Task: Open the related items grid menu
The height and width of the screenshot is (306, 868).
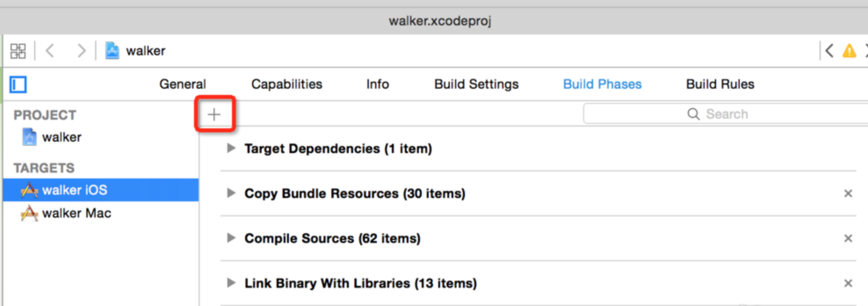Action: [x=18, y=51]
